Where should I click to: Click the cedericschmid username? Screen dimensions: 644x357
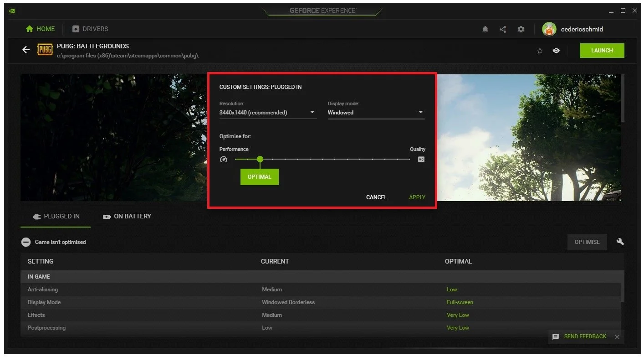[582, 29]
